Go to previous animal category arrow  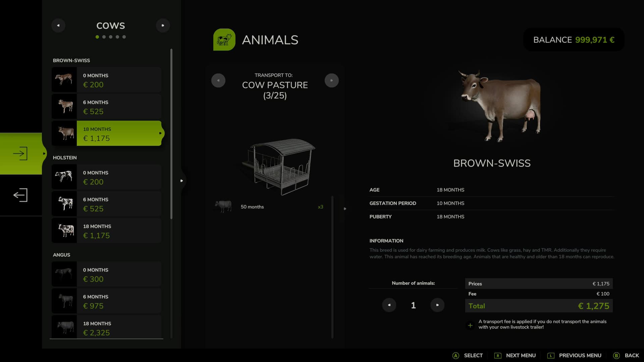(58, 25)
